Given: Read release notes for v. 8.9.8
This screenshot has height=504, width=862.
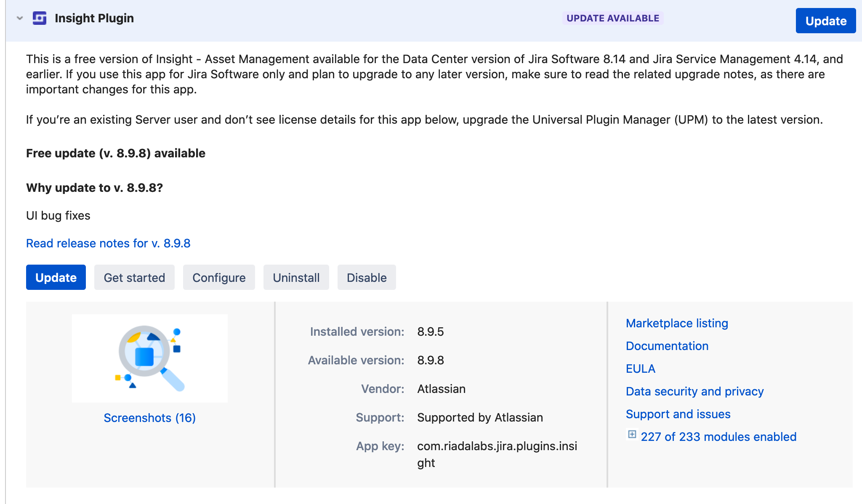Looking at the screenshot, I should click(x=108, y=243).
